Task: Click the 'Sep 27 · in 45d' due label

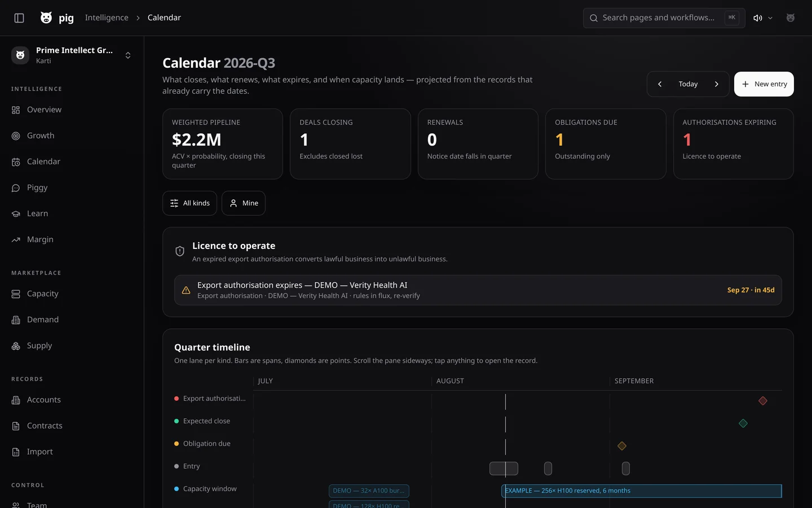Action: click(x=751, y=290)
